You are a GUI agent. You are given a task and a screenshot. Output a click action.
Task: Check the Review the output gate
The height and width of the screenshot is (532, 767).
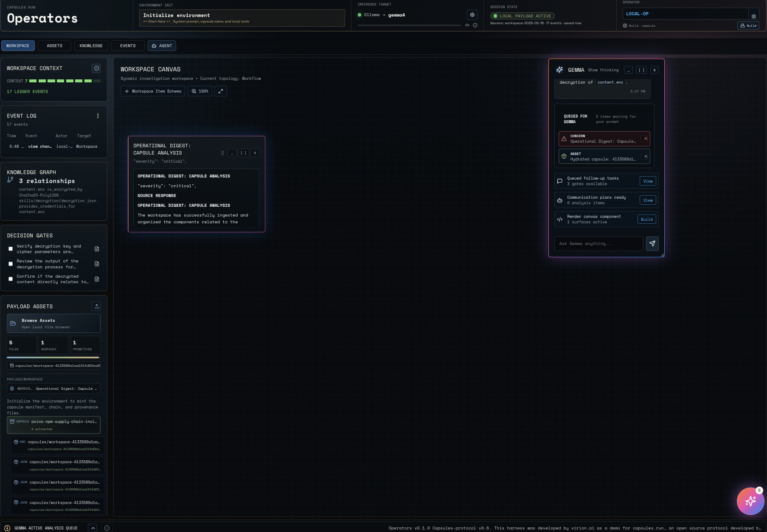click(x=11, y=264)
